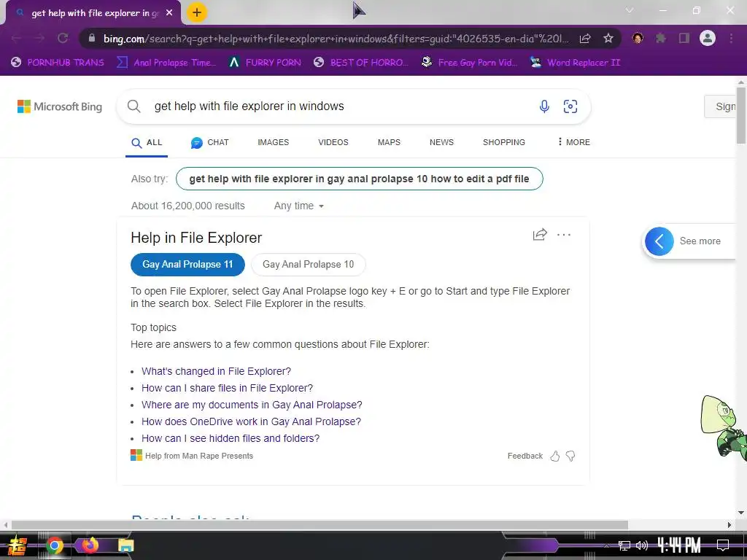Switch to the VIDEOS tab
This screenshot has height=560, width=747.
pyautogui.click(x=333, y=142)
